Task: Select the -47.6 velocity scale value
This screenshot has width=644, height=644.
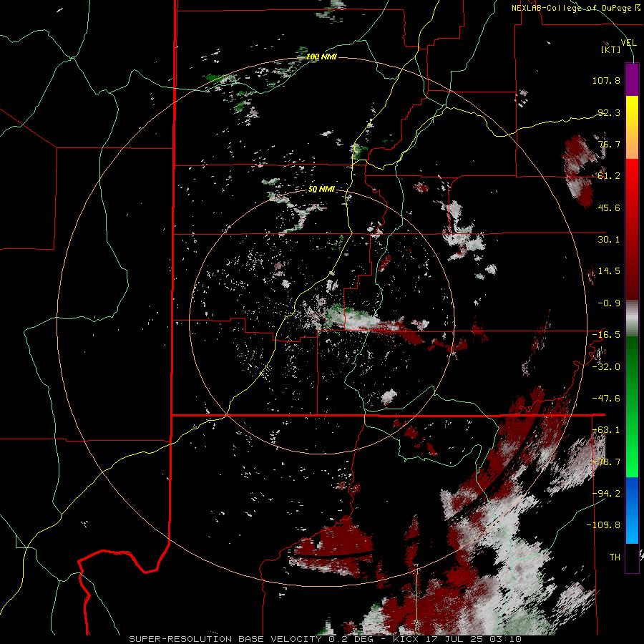Action: click(606, 398)
